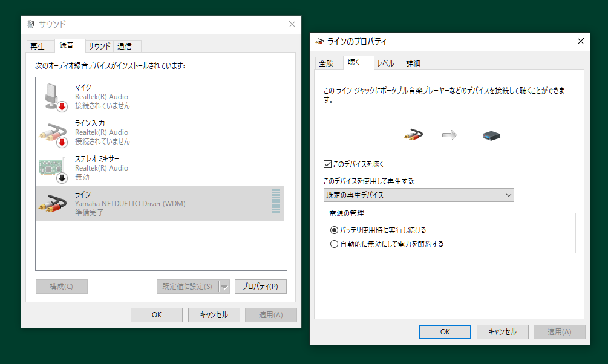Click the playback device icon right of arrow

tap(491, 135)
